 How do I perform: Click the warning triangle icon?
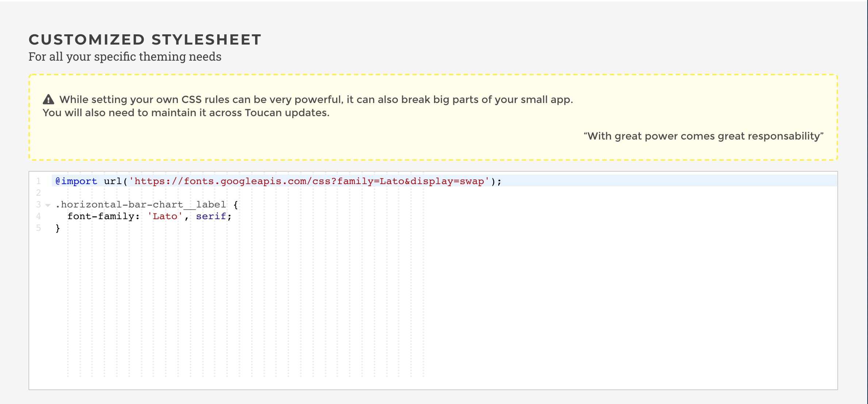(49, 99)
